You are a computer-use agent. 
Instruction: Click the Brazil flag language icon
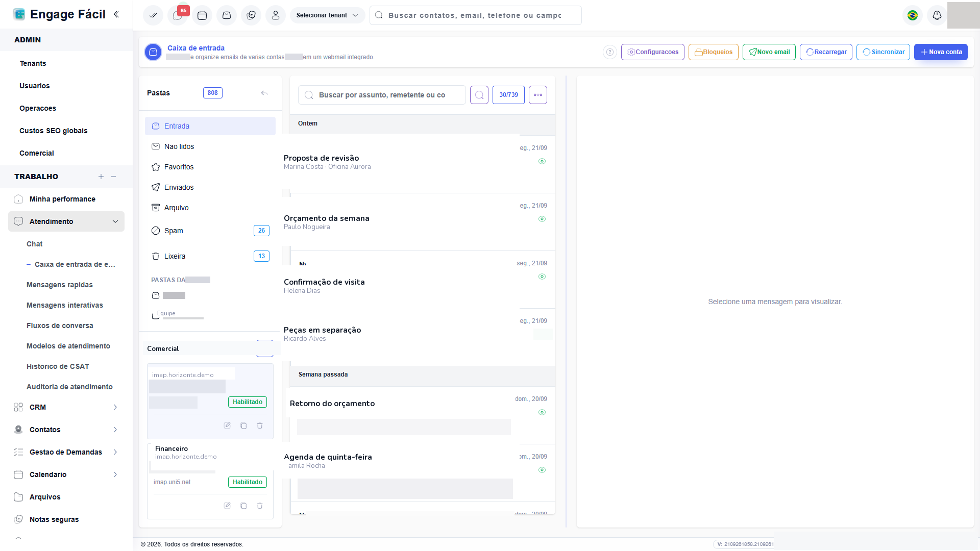(x=913, y=15)
